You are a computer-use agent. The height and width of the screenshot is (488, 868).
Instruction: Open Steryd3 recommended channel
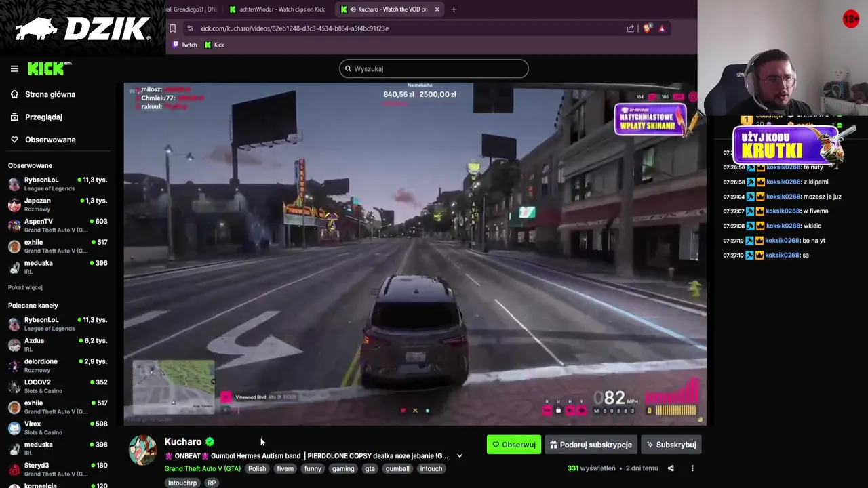pos(58,469)
